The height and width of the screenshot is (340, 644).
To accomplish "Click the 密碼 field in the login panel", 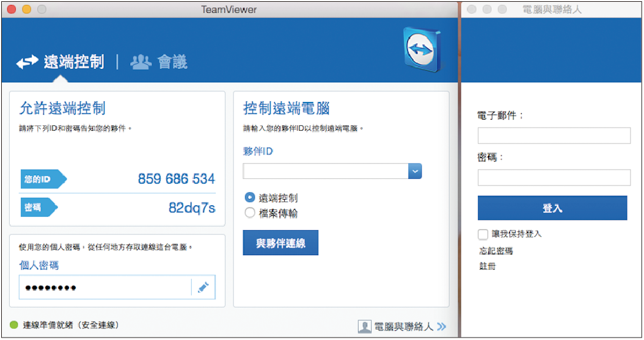I will click(554, 178).
